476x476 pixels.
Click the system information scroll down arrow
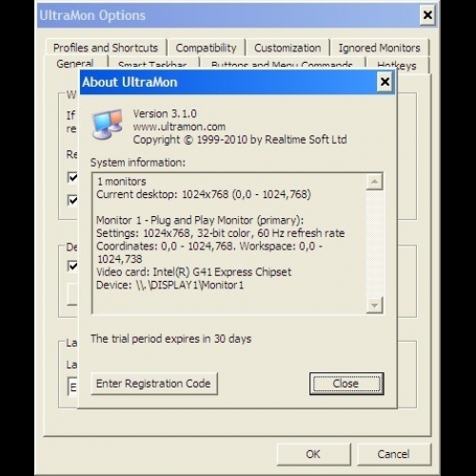pyautogui.click(x=374, y=306)
